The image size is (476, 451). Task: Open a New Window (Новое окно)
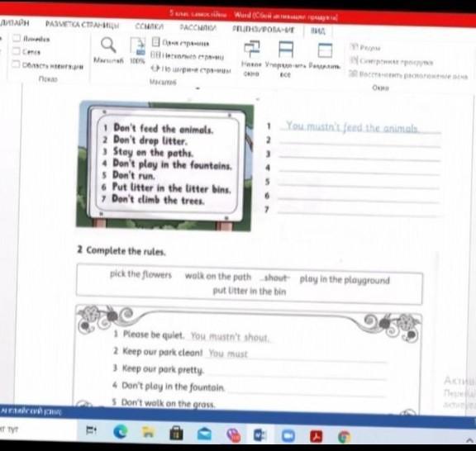click(x=251, y=59)
